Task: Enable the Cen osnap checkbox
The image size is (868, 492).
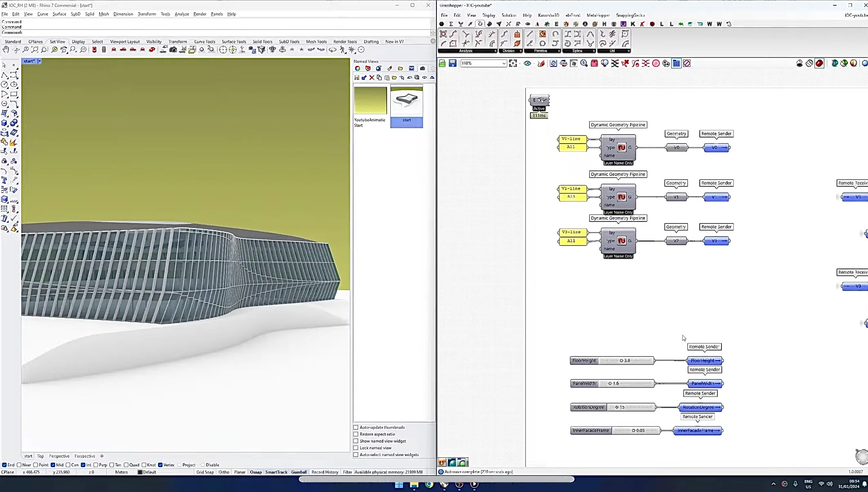Action: pyautogui.click(x=68, y=465)
